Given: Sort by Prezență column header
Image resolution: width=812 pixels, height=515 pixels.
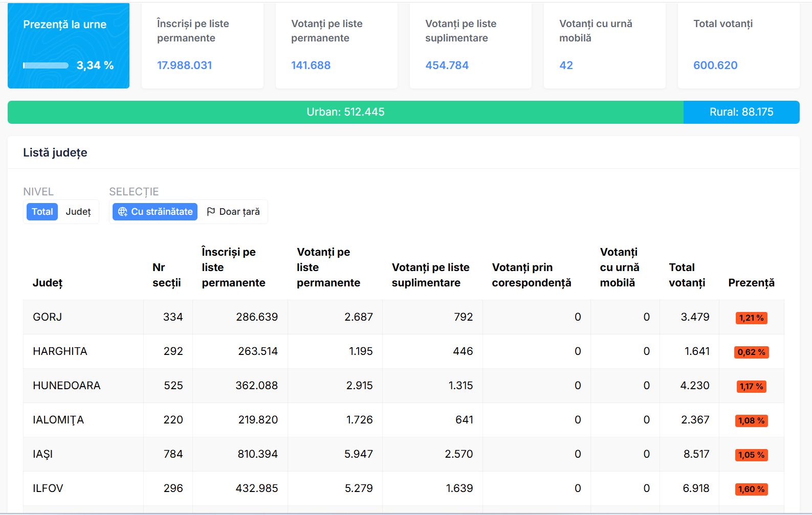Looking at the screenshot, I should pyautogui.click(x=751, y=283).
